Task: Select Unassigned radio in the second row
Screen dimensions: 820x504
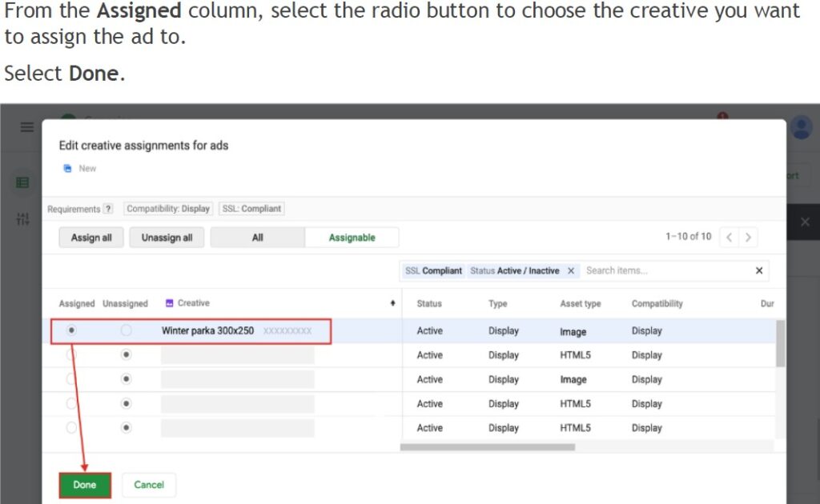Action: (x=126, y=354)
